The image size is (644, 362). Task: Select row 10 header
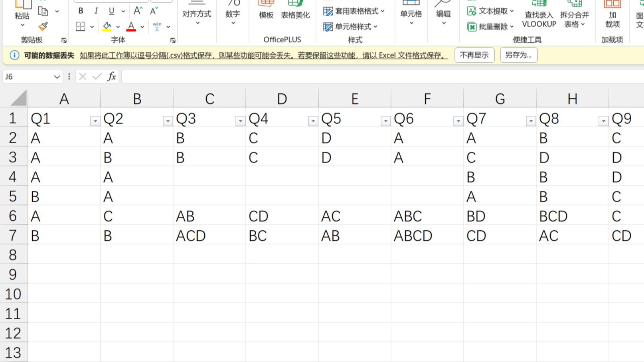tap(14, 294)
